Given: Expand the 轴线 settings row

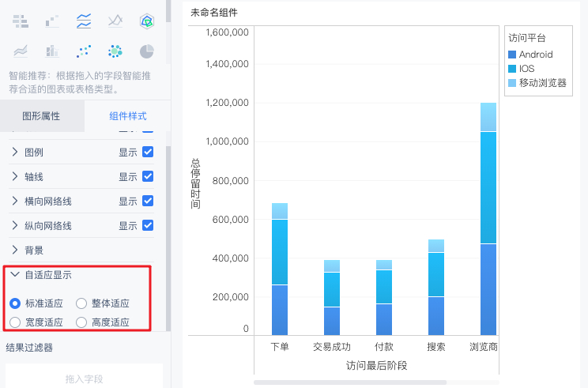Looking at the screenshot, I should pyautogui.click(x=15, y=176).
